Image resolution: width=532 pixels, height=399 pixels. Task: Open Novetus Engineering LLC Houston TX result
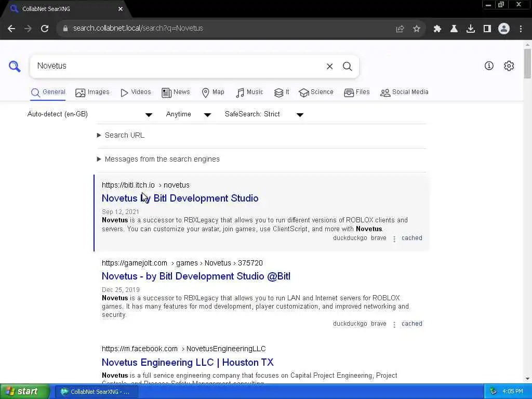point(188,362)
